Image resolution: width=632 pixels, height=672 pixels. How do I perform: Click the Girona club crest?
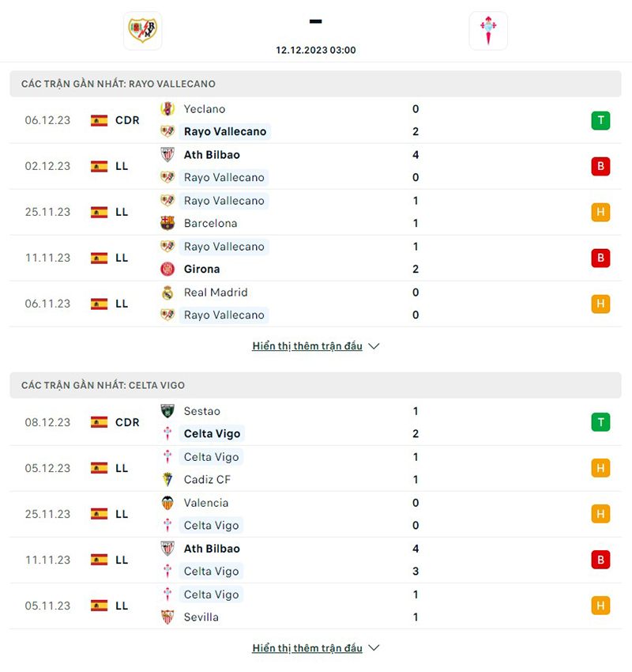[167, 269]
